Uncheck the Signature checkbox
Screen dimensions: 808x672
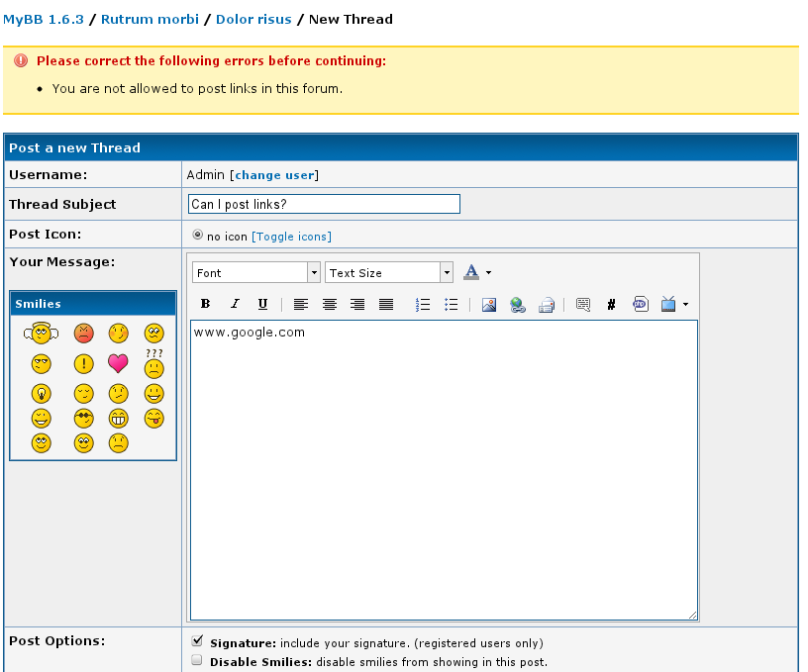click(197, 641)
